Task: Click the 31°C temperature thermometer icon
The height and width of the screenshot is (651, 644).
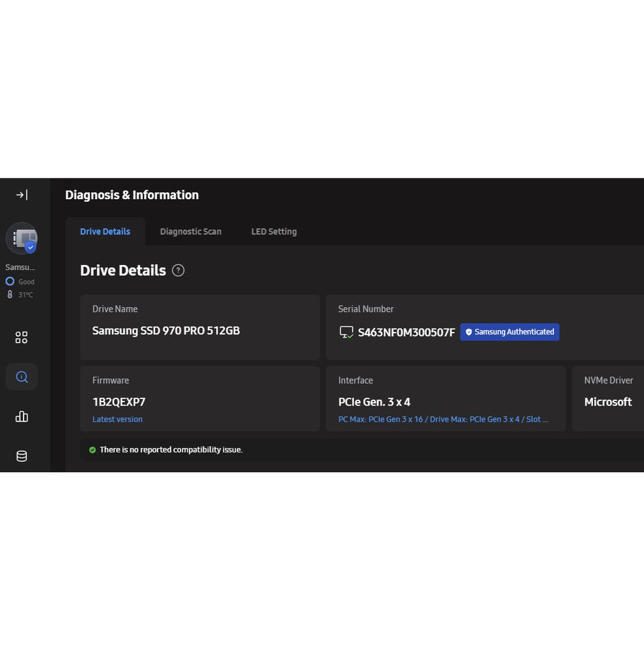Action: pos(10,294)
